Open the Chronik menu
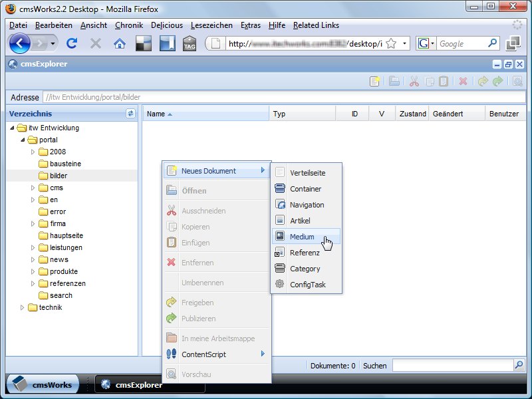 pyautogui.click(x=129, y=25)
